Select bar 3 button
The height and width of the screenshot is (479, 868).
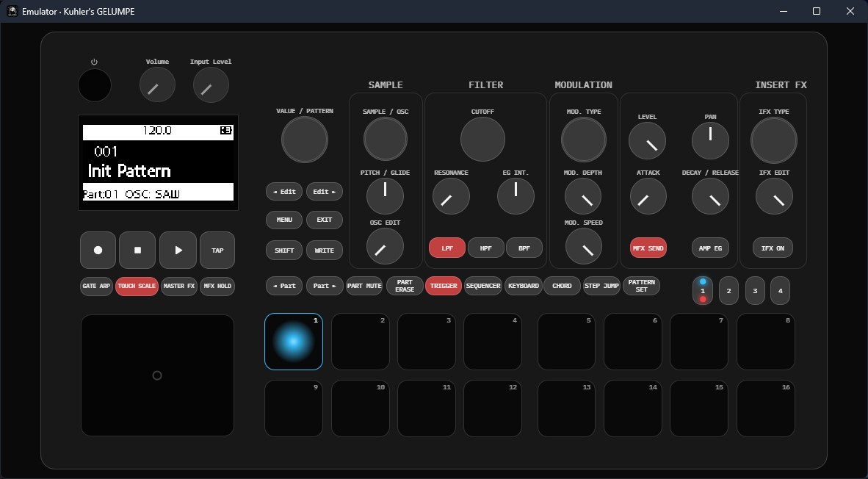pyautogui.click(x=754, y=291)
